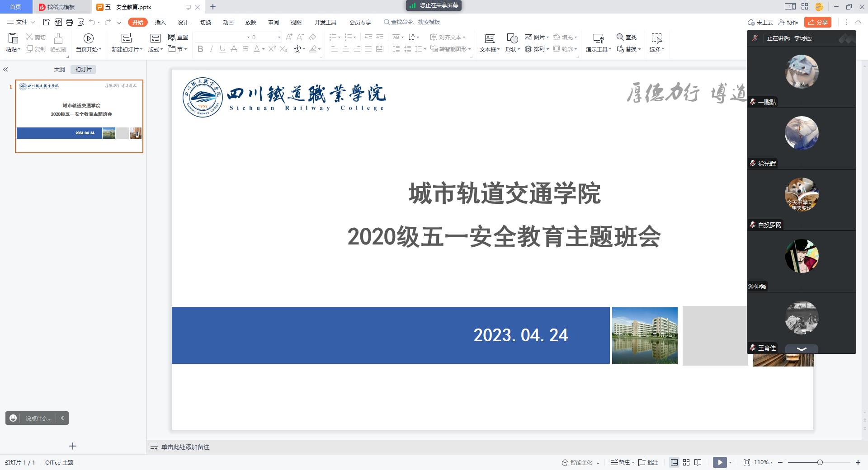This screenshot has height=470, width=868.
Task: Click the orange Share (分享) button
Action: tap(818, 22)
